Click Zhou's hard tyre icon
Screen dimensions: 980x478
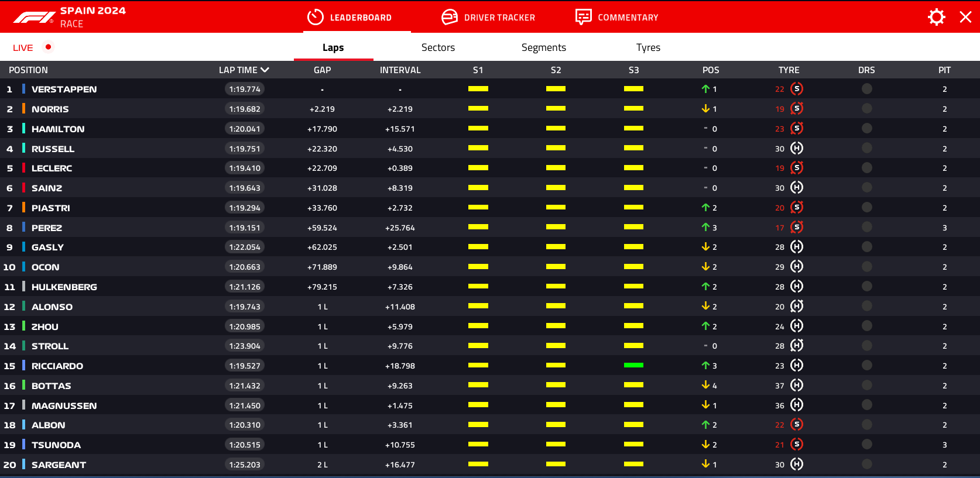[797, 326]
